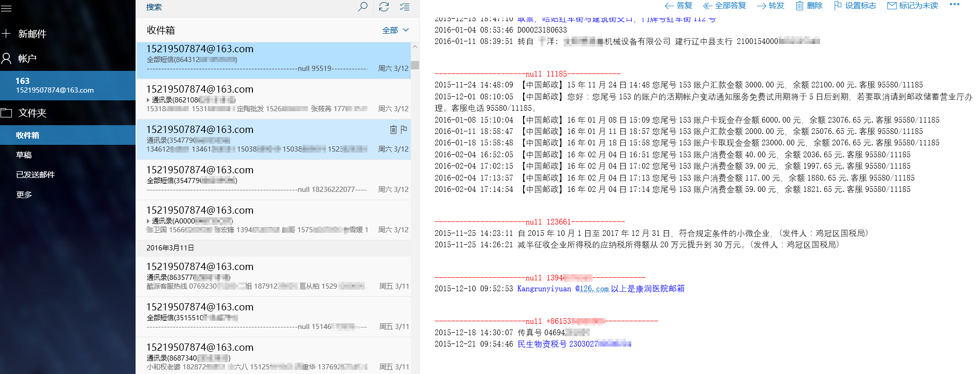This screenshot has height=374, width=980.
Task: Delete open message with 删除
Action: tap(809, 6)
